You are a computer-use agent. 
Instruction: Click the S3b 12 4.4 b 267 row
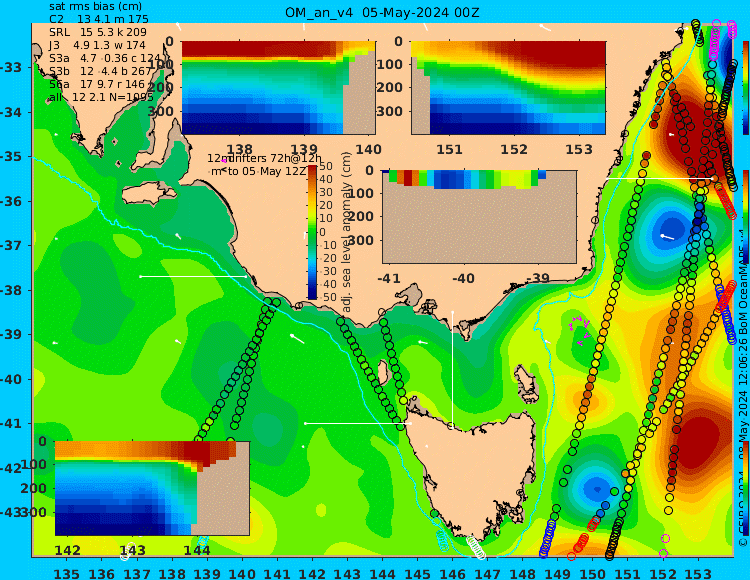coord(100,71)
